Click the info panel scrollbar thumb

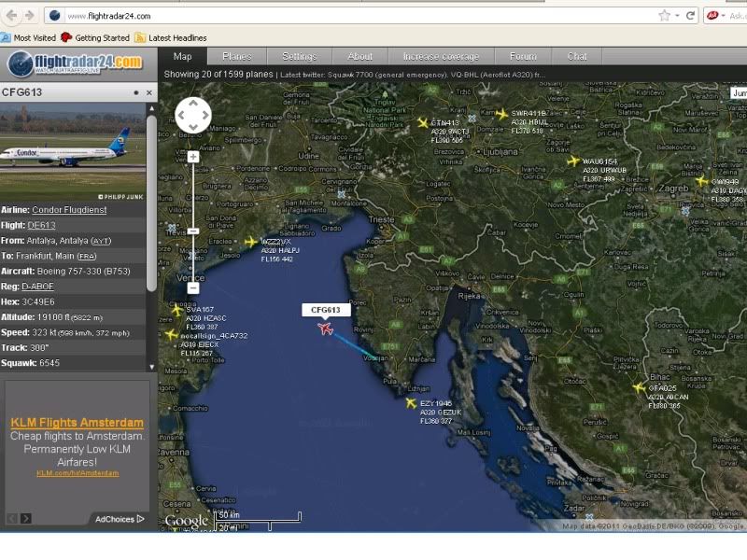pyautogui.click(x=152, y=203)
